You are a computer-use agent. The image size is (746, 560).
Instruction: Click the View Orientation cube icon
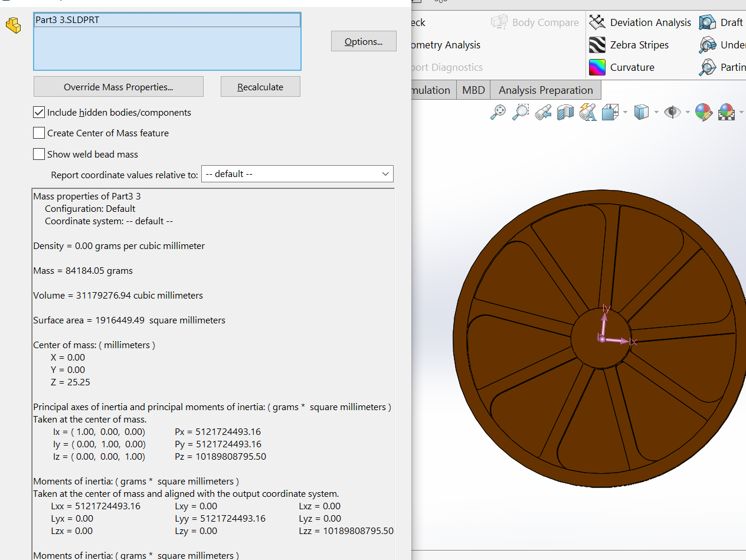pyautogui.click(x=610, y=112)
